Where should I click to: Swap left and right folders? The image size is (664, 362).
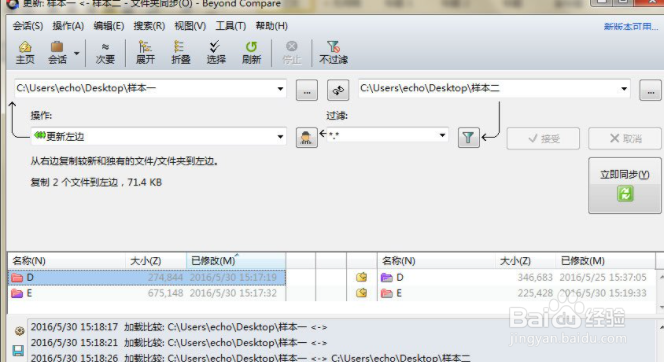pos(338,90)
